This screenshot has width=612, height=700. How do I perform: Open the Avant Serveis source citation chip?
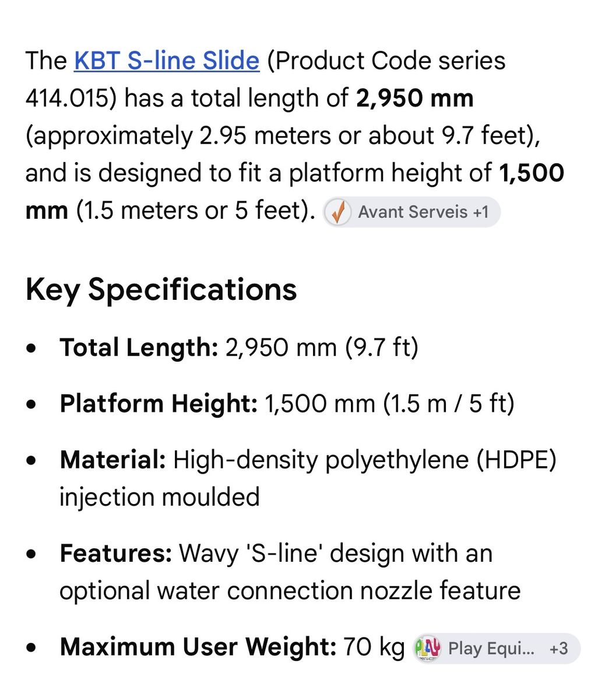(411, 212)
